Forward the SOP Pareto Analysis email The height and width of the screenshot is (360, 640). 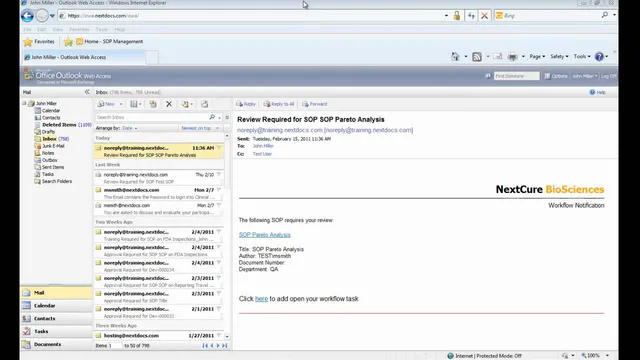tap(314, 104)
